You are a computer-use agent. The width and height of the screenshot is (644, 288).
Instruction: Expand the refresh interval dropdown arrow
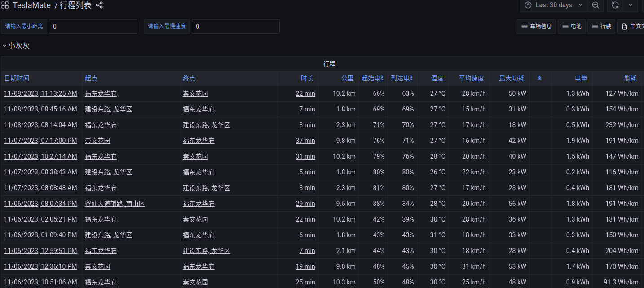(631, 5)
